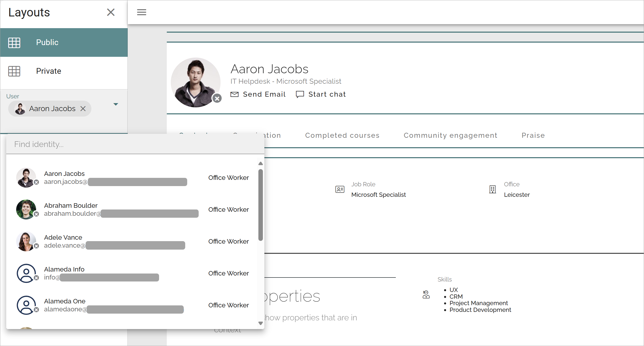This screenshot has width=644, height=346.
Task: Click Adele Vance's avatar photo
Action: tap(26, 241)
